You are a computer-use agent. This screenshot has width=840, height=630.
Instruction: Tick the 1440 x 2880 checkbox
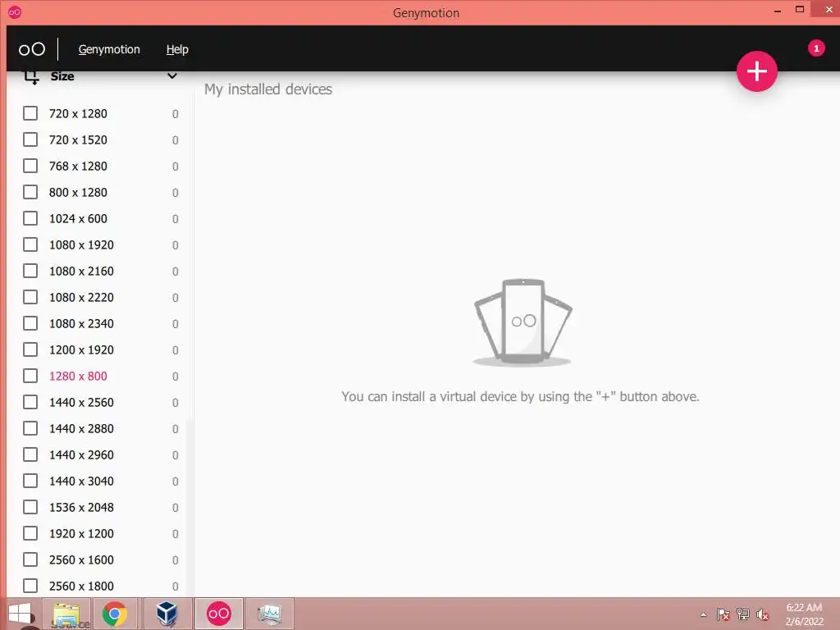point(30,428)
